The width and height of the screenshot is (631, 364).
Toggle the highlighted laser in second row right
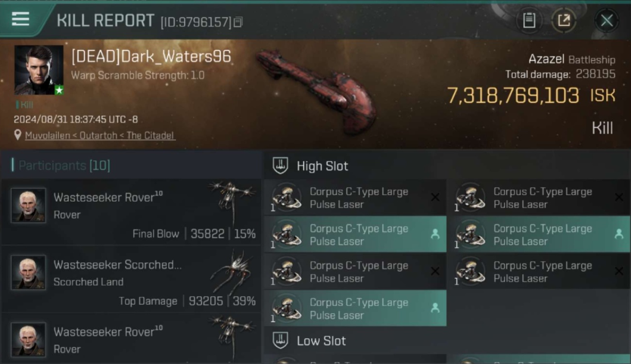click(x=539, y=235)
